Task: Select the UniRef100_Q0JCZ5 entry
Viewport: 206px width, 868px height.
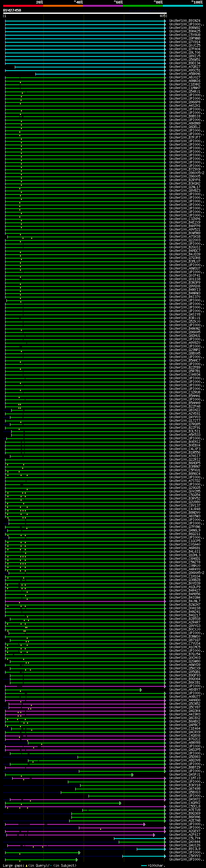Action: (x=185, y=45)
